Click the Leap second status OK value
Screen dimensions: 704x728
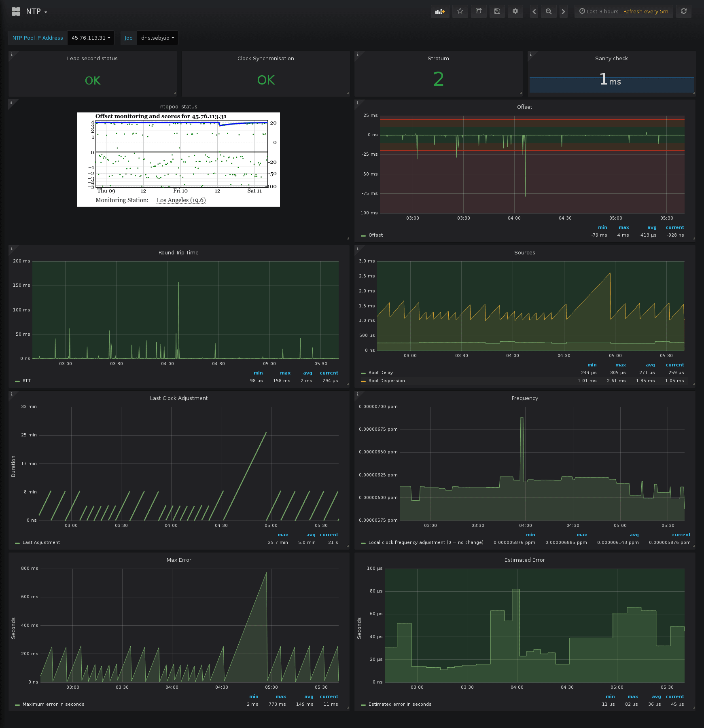93,81
